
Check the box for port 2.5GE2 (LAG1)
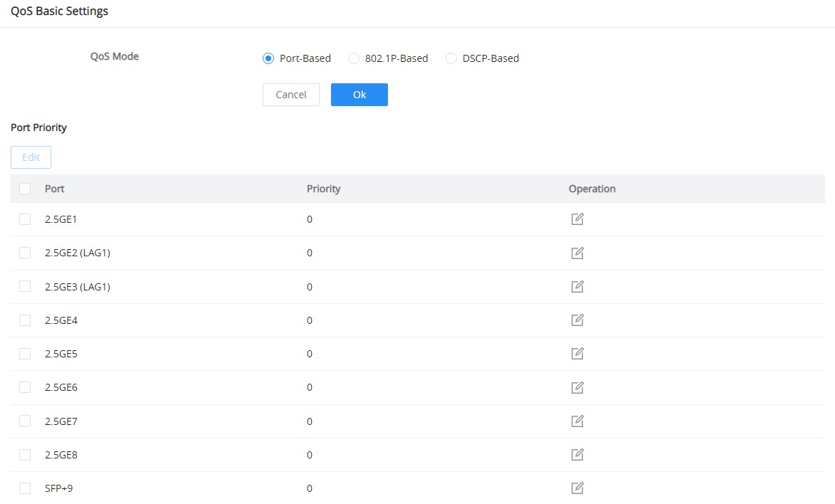pos(25,253)
